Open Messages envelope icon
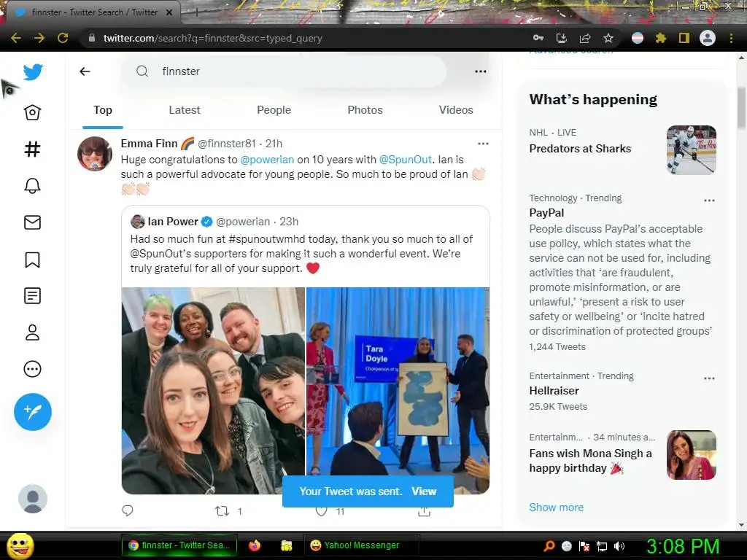This screenshot has height=560, width=747. click(32, 222)
